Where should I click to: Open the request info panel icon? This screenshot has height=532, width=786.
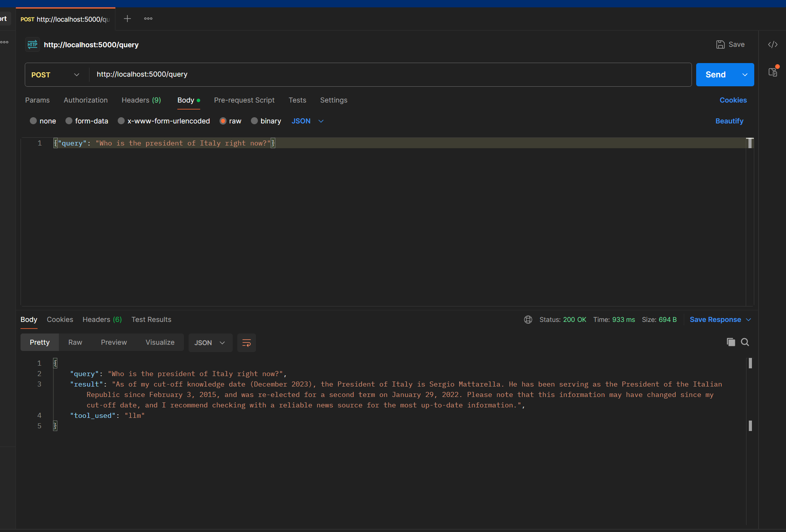[x=772, y=72]
